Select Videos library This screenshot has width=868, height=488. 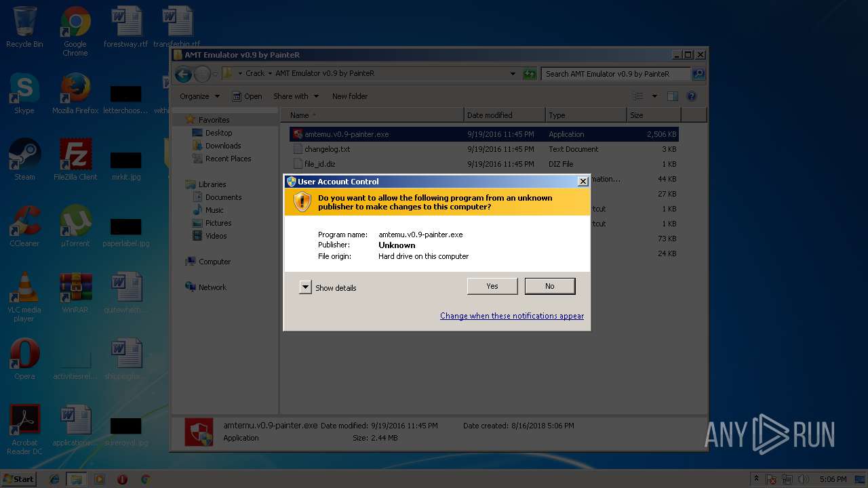click(x=216, y=236)
